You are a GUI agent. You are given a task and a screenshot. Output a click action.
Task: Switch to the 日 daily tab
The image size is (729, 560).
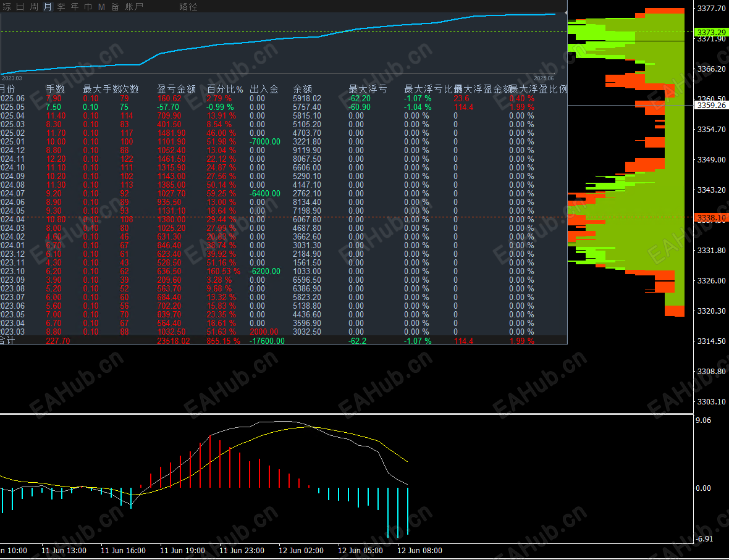[x=20, y=7]
